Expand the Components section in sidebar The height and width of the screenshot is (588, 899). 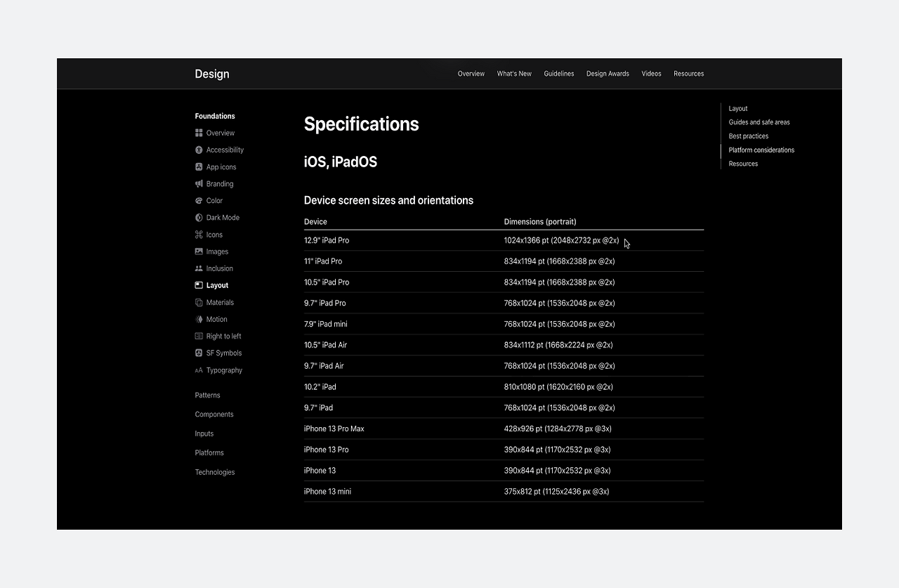(214, 414)
